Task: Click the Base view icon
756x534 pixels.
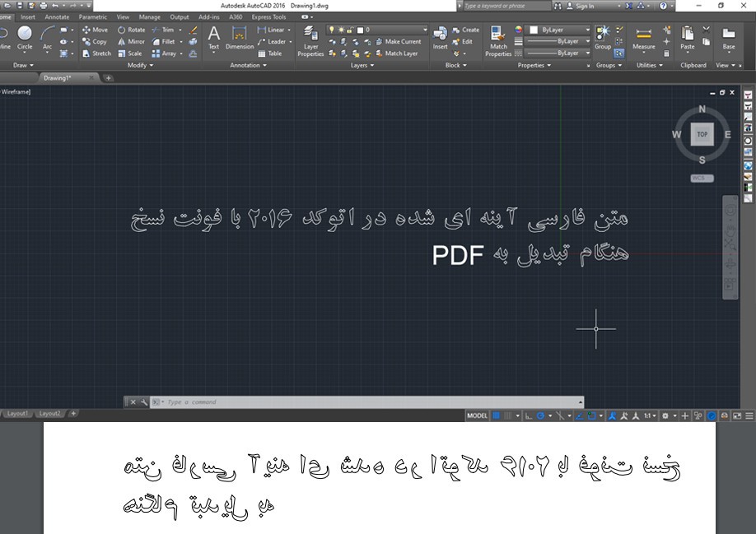Action: click(729, 38)
